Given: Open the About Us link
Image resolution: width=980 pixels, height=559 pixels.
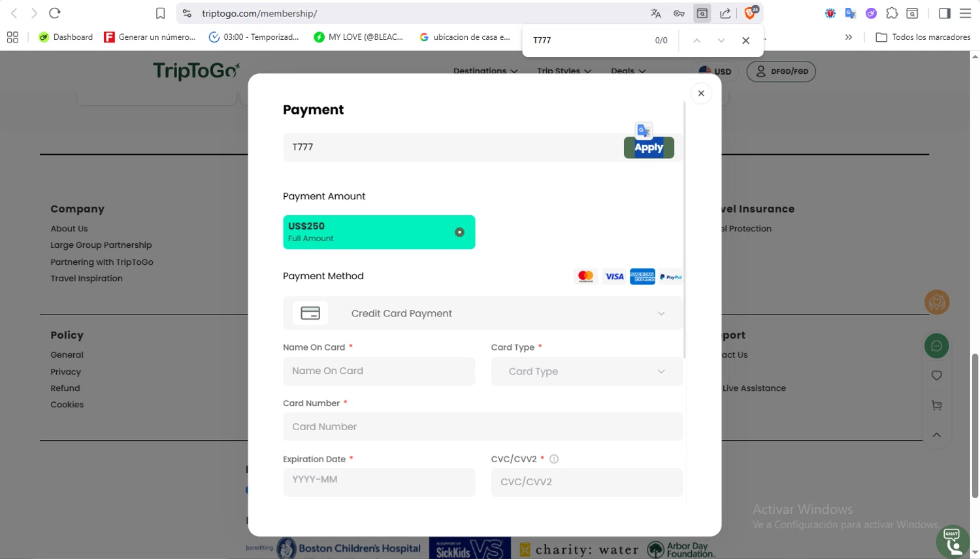Looking at the screenshot, I should pyautogui.click(x=69, y=229).
